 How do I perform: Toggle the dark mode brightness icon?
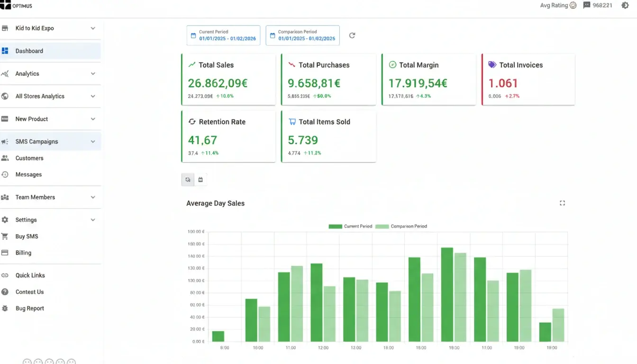point(625,6)
